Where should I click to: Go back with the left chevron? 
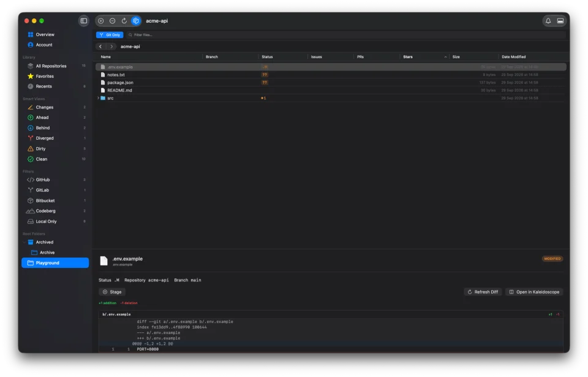tap(100, 47)
